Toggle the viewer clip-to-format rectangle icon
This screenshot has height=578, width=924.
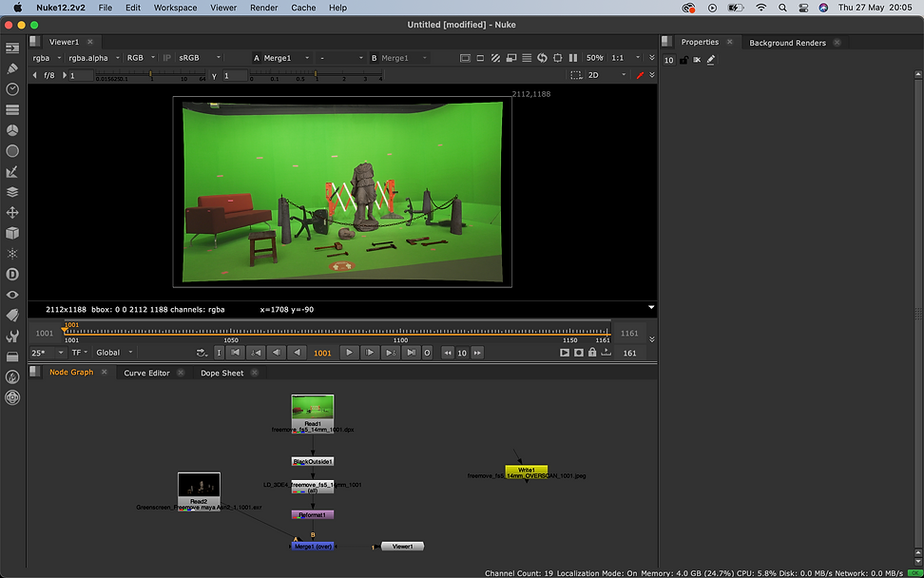pyautogui.click(x=480, y=58)
